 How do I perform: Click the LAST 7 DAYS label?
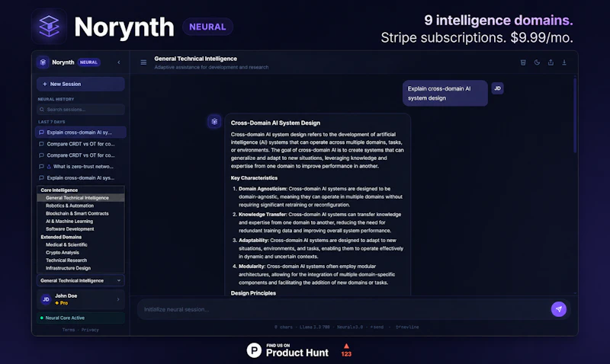click(x=51, y=122)
